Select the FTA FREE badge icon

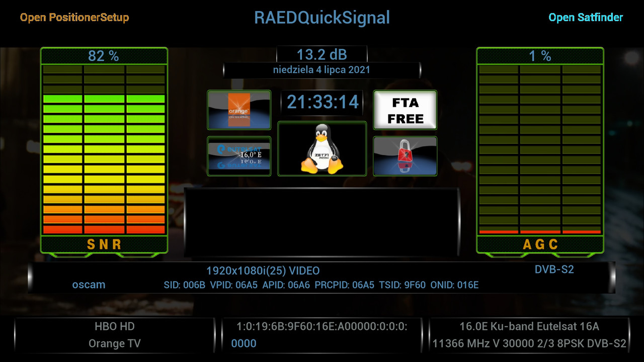coord(405,110)
